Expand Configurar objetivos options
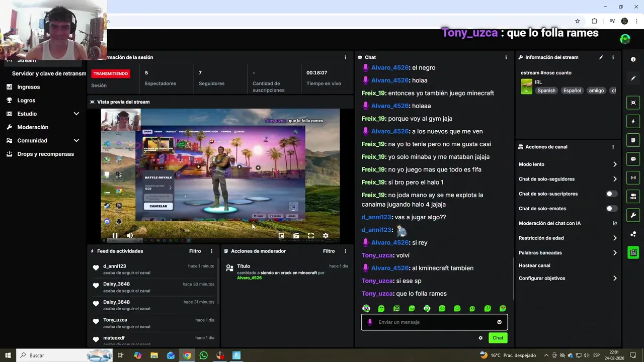 [615, 278]
